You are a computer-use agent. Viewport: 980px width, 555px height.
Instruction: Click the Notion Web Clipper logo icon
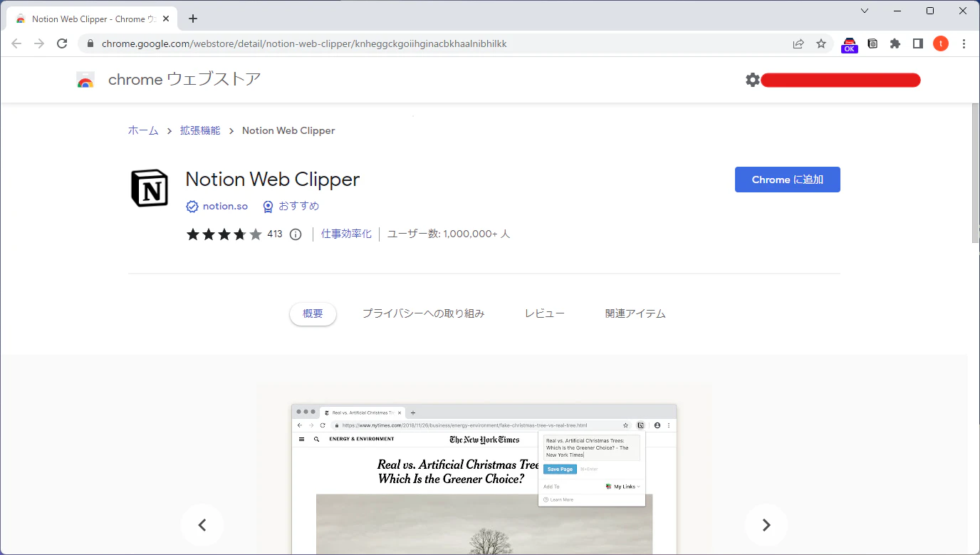[150, 188]
